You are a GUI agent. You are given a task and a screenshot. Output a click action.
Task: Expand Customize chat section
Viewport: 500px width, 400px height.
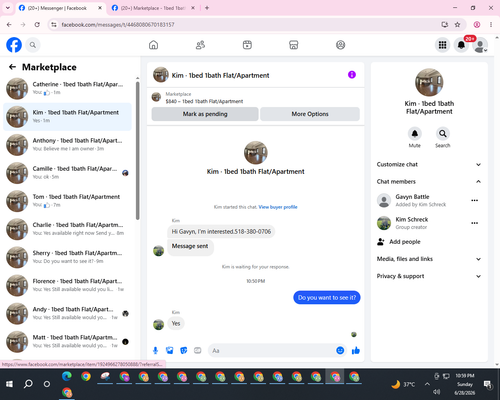point(429,164)
